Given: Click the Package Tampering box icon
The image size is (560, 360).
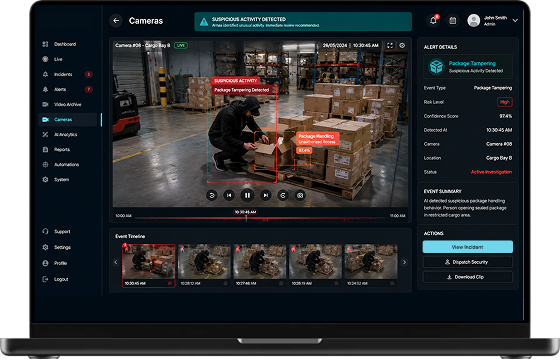Looking at the screenshot, I should (436, 66).
